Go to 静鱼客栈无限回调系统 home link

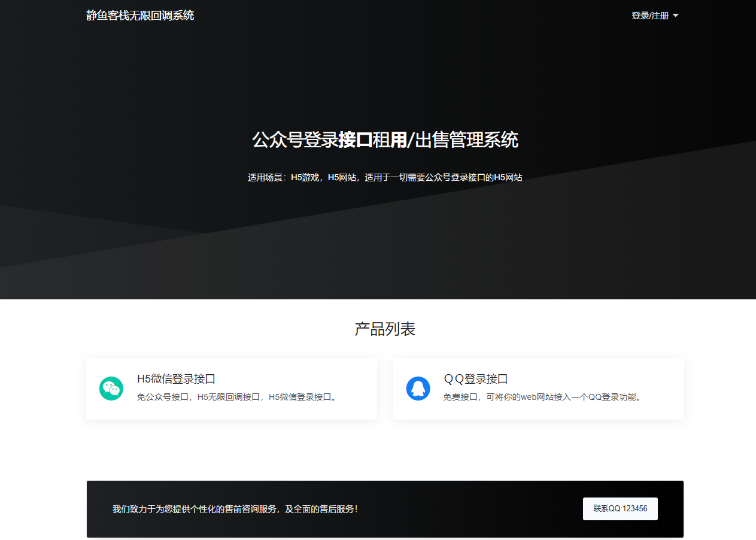click(x=140, y=16)
